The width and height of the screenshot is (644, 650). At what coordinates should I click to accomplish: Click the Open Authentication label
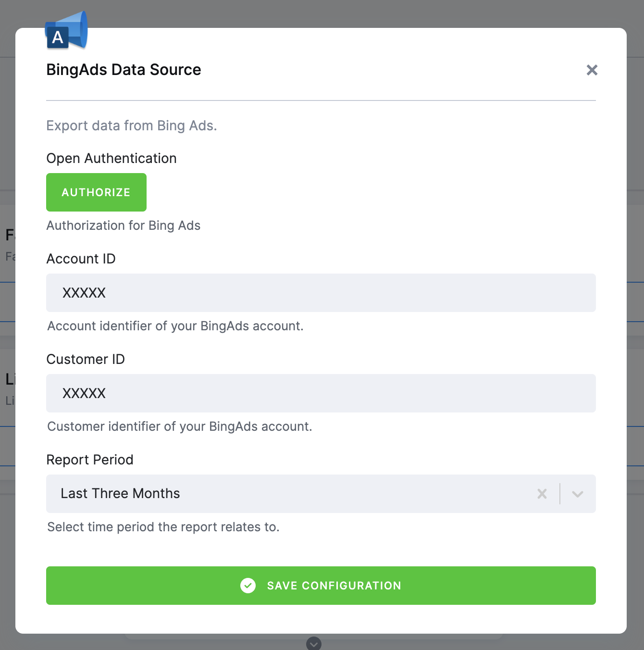pyautogui.click(x=111, y=158)
